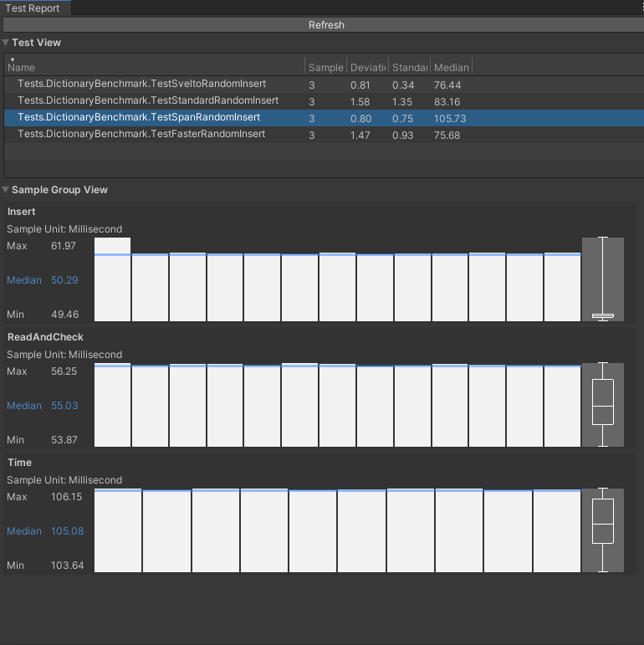The height and width of the screenshot is (645, 644).
Task: Click deviation value 1.47
Action: point(360,136)
